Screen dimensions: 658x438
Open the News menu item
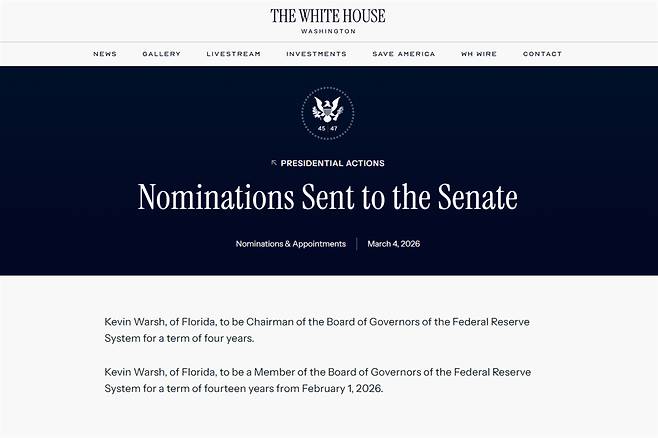(105, 54)
